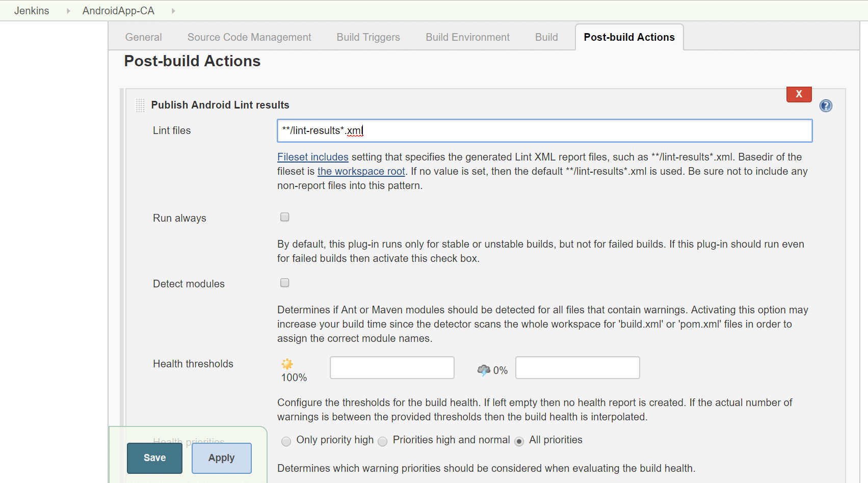Select Priorities high and normal option
The width and height of the screenshot is (868, 483).
[383, 441]
